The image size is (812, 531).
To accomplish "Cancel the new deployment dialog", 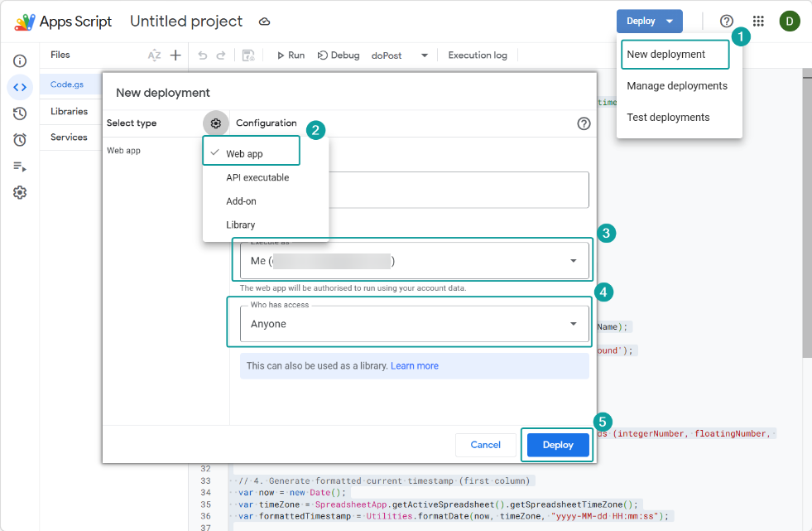I will [x=485, y=445].
